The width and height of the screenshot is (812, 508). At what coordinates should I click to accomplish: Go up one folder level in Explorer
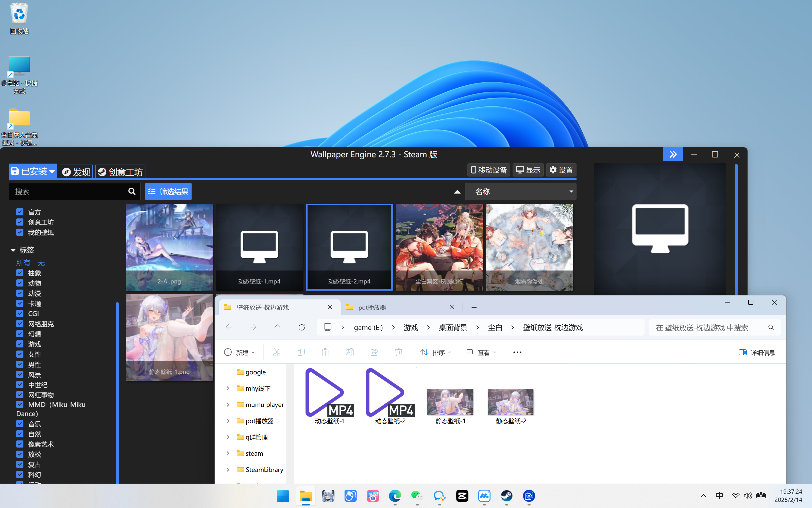277,327
